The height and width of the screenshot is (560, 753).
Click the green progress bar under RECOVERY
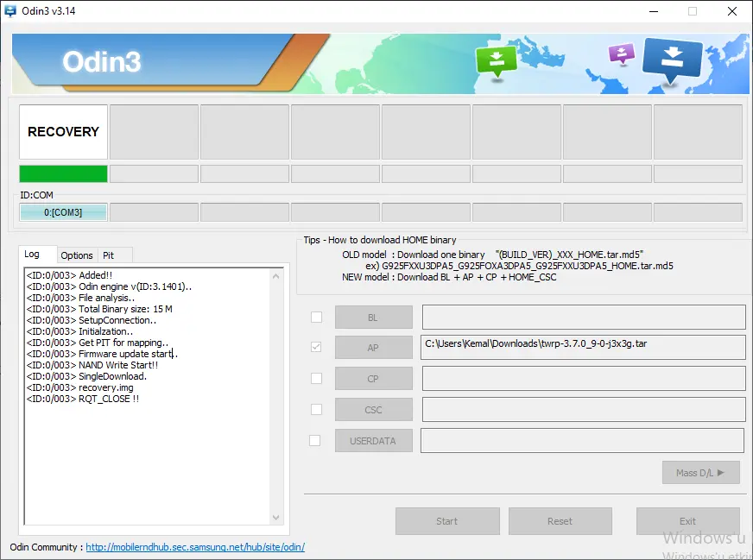(x=63, y=173)
